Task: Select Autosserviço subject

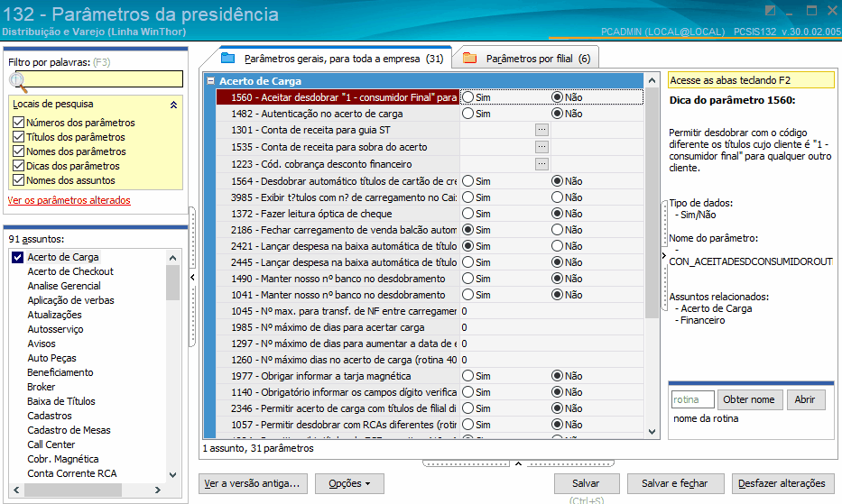Action: click(55, 330)
